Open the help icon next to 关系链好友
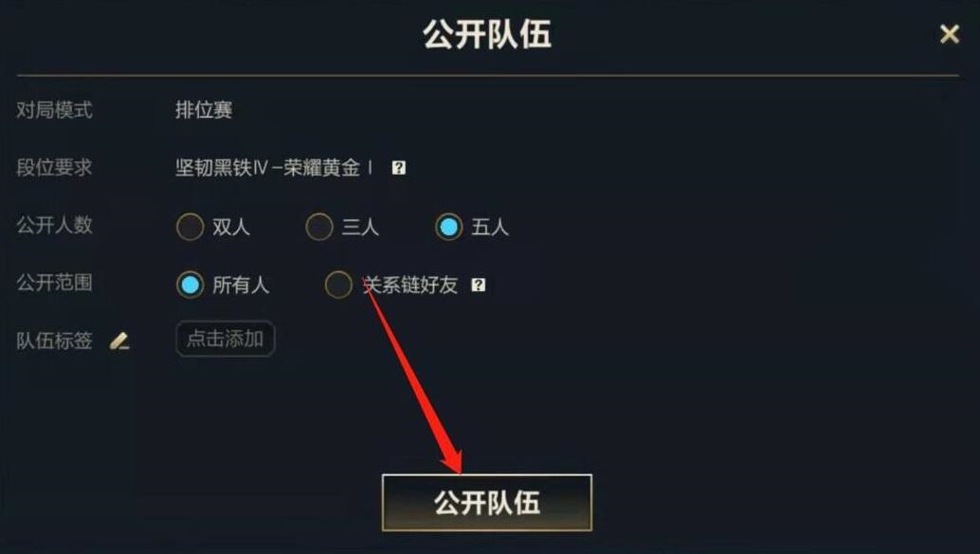The width and height of the screenshot is (980, 554). [478, 286]
